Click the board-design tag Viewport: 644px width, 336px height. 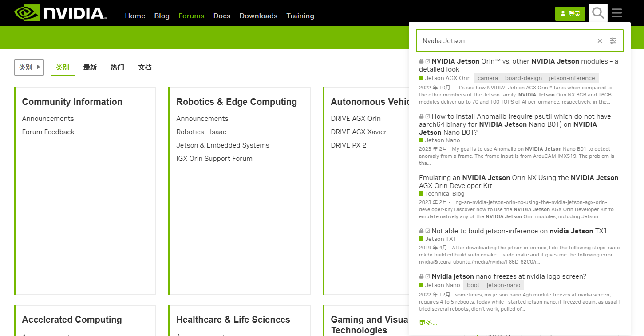pos(523,78)
